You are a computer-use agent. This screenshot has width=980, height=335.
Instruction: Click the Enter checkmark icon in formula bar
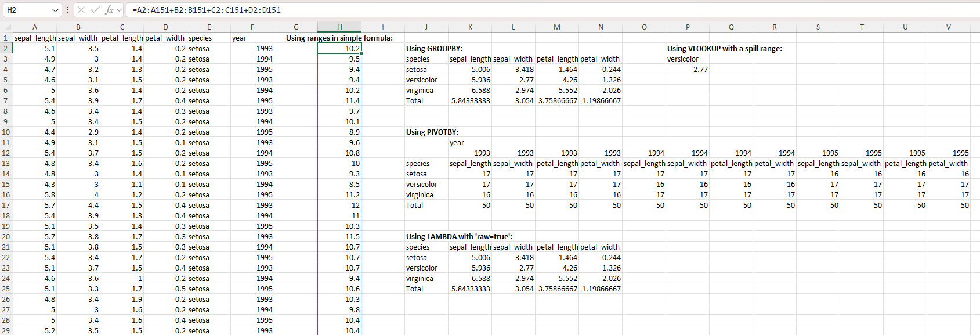95,10
